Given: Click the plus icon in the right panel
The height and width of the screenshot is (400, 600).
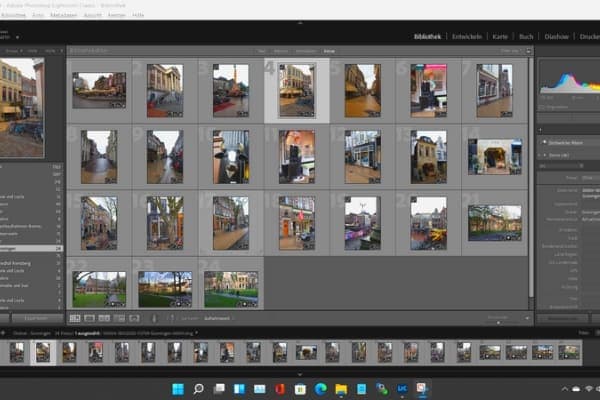Looking at the screenshot, I should click(x=540, y=130).
